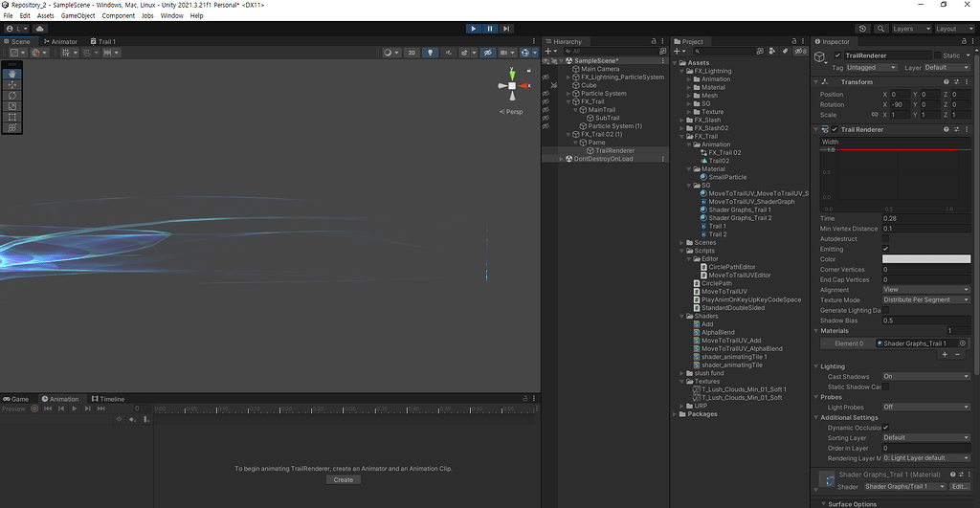Click the Create animation clip button

point(344,480)
